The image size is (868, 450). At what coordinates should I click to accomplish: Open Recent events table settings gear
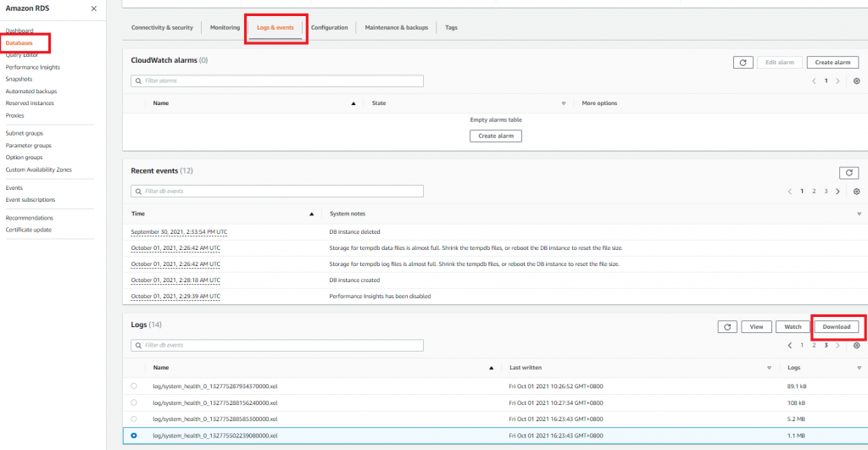(x=856, y=192)
